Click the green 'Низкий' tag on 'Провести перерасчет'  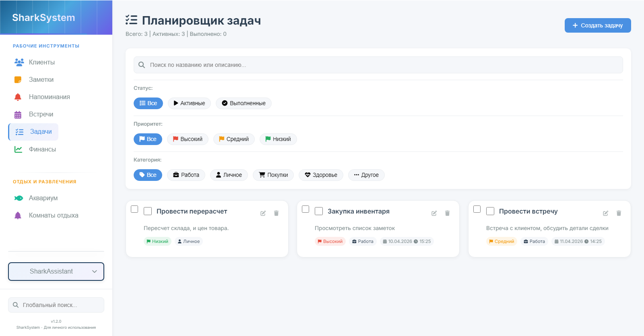coord(157,241)
